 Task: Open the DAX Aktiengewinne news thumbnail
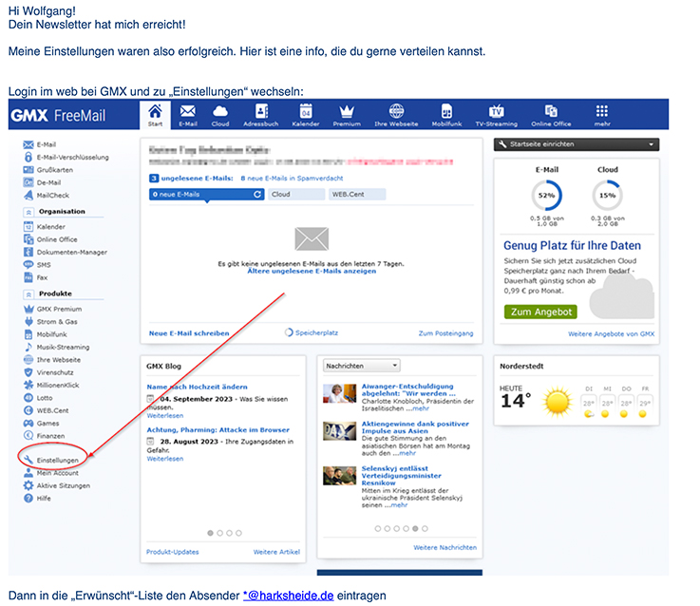(339, 431)
